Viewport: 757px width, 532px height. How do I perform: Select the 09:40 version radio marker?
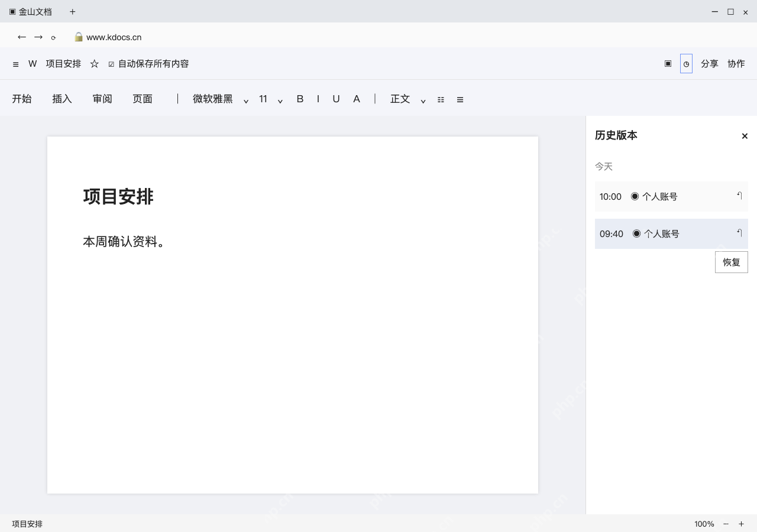[636, 233]
